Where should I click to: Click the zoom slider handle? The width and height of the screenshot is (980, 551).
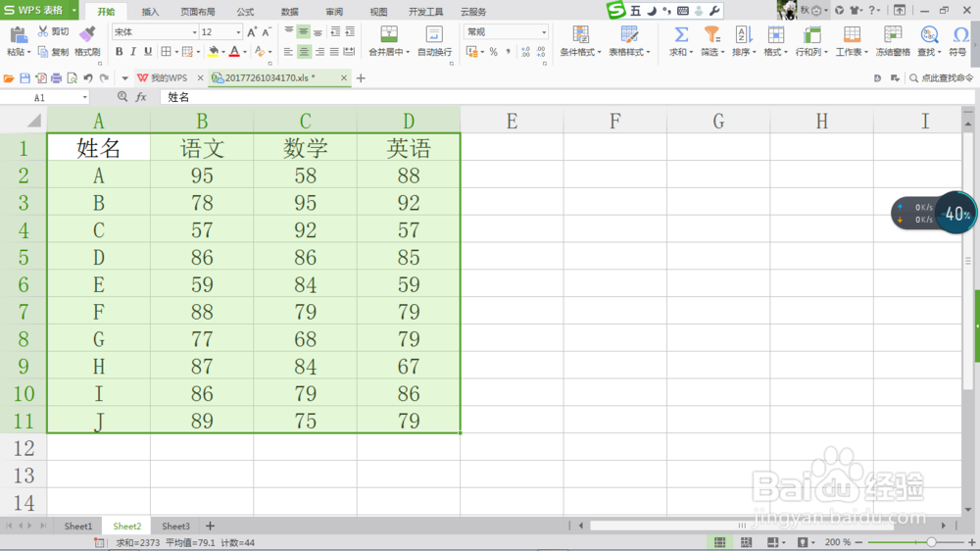(931, 542)
